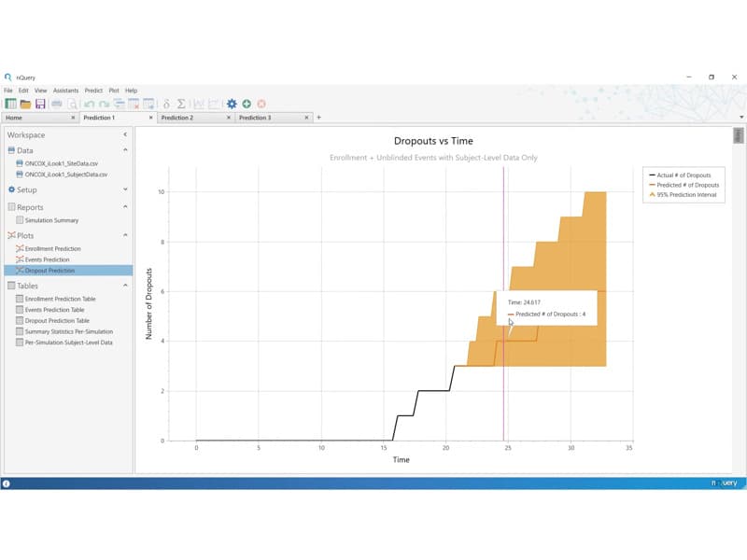The height and width of the screenshot is (560, 747).
Task: Click the green plus circle toolbar icon
Action: [247, 104]
